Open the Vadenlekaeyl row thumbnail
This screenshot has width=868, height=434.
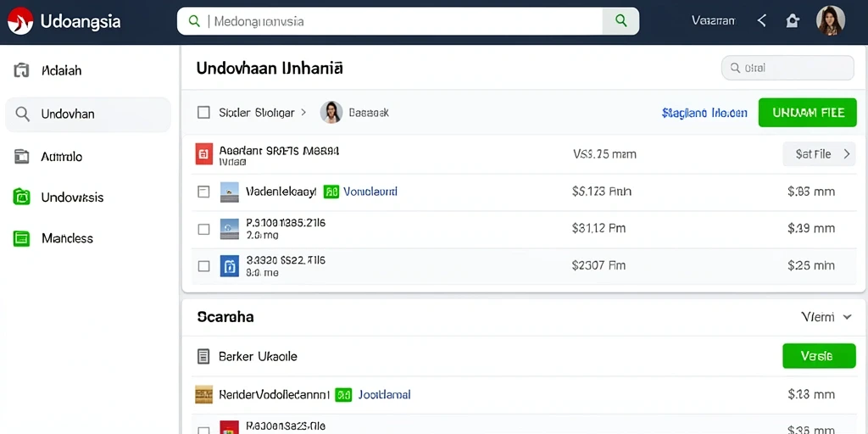pos(229,192)
